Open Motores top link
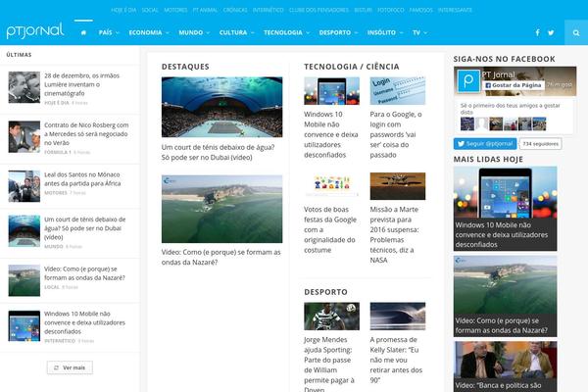588x392 pixels. coord(175,10)
